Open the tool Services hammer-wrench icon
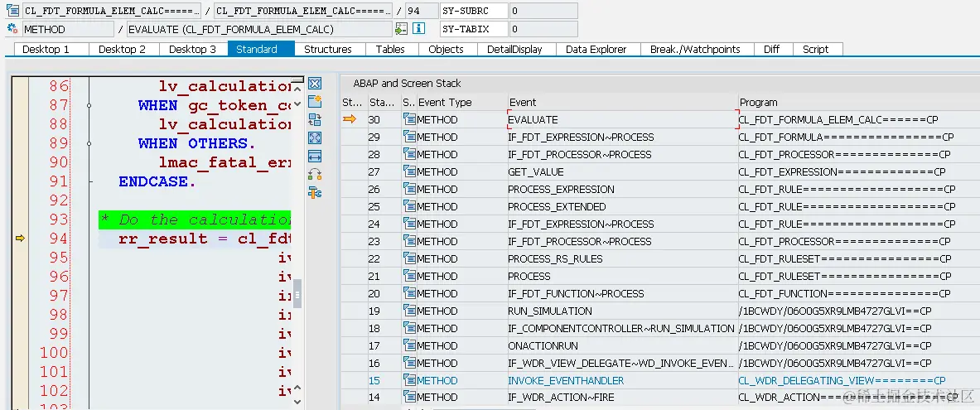Viewport: 980px width, 410px height. (315, 192)
